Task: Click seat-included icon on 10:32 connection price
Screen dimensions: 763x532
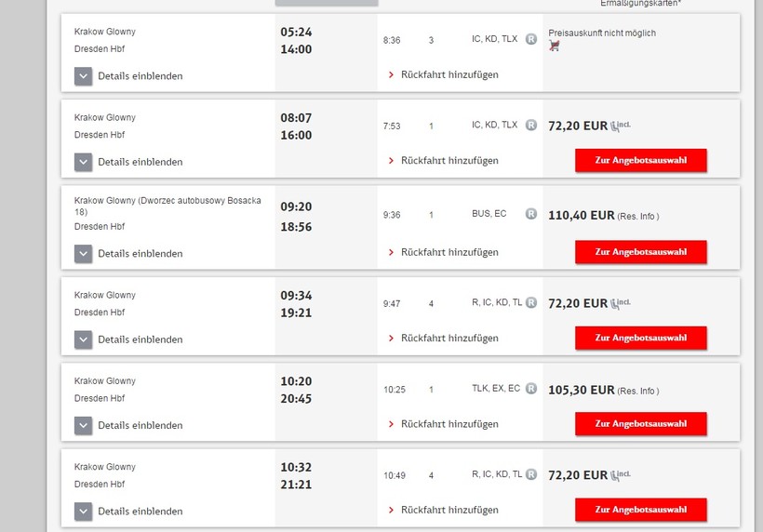Action: (621, 475)
